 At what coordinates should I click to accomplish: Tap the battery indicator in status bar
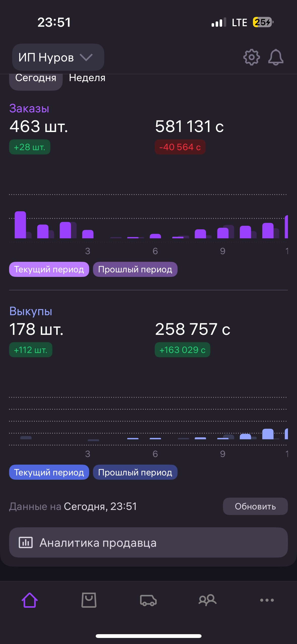pos(263,22)
